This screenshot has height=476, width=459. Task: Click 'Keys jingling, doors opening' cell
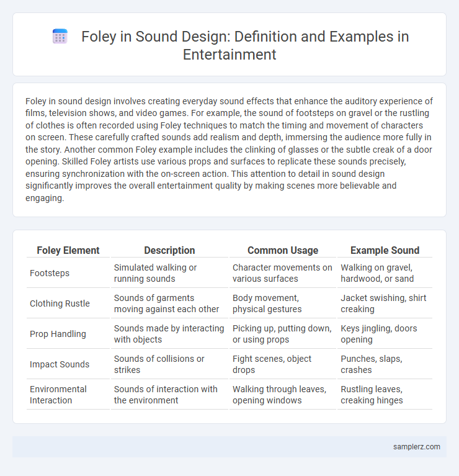385,334
